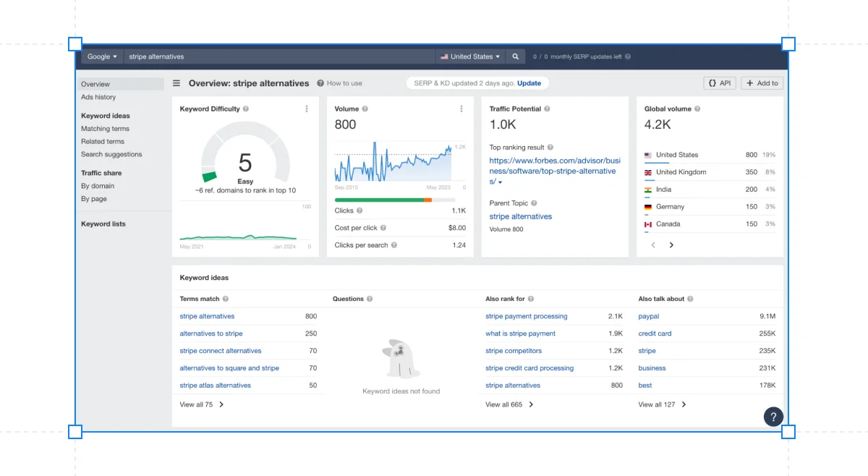Open the credit card keyword link
The width and height of the screenshot is (868, 476).
[x=655, y=333]
